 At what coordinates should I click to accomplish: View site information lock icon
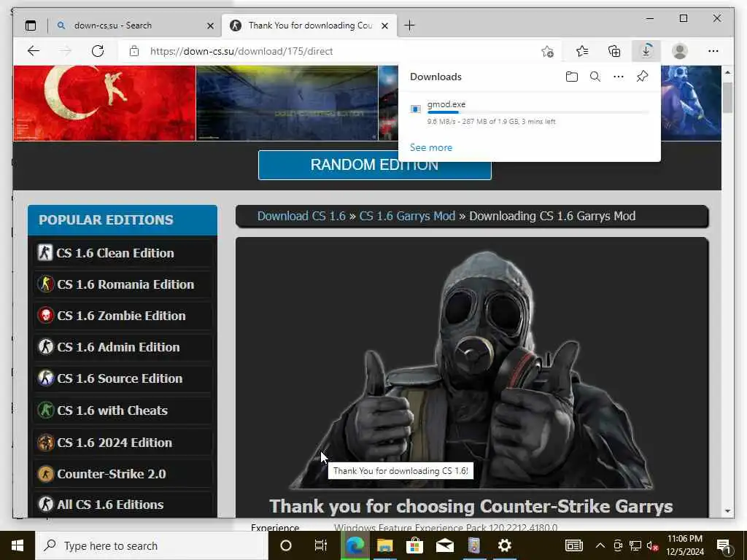point(134,51)
